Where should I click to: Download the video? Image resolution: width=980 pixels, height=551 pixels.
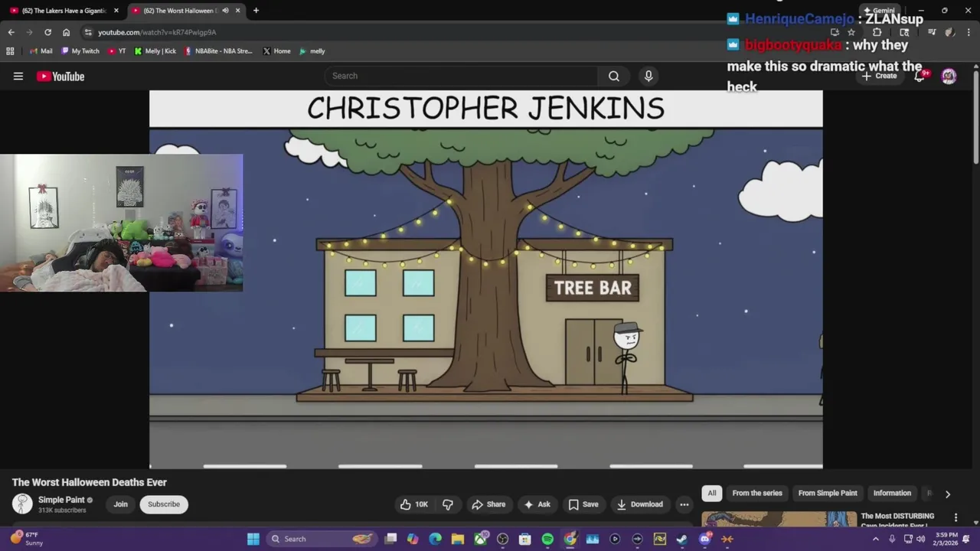pos(640,504)
